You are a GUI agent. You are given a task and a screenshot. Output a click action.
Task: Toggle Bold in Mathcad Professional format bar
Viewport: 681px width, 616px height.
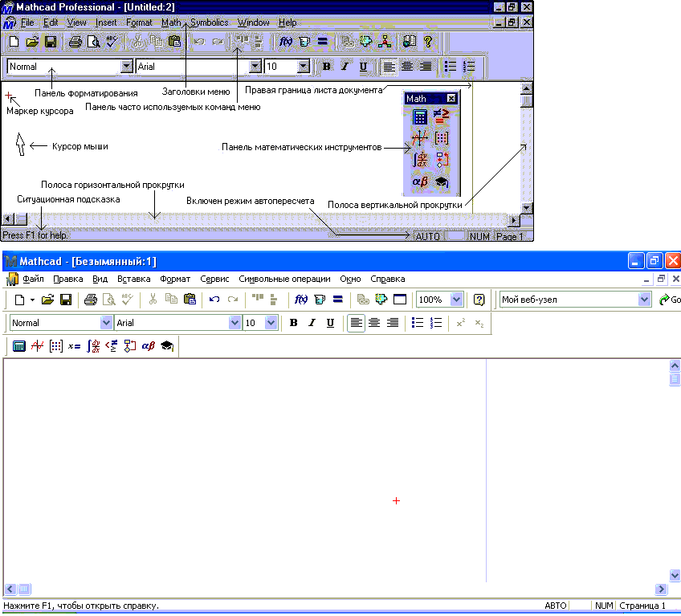point(327,67)
